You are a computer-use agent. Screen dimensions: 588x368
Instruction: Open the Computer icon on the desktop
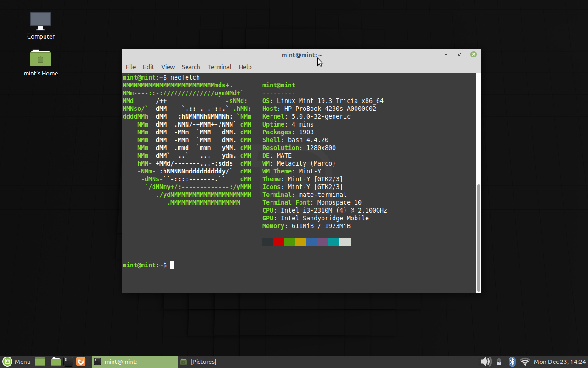coord(40,21)
